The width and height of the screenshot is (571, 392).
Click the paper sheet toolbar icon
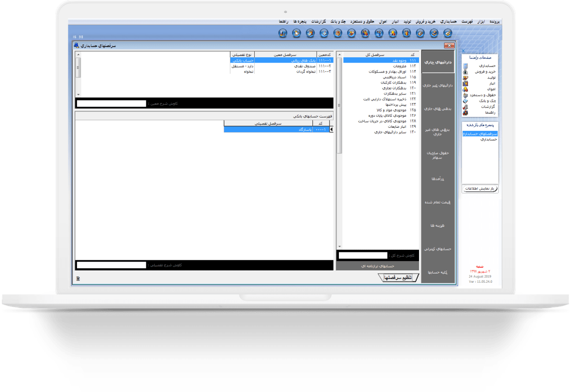(297, 33)
